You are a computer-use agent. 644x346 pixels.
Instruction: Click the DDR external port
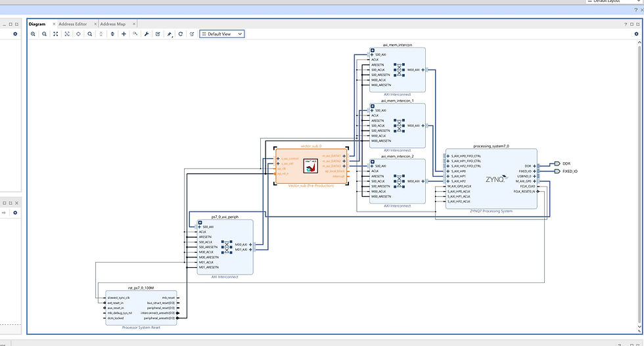tap(557, 163)
